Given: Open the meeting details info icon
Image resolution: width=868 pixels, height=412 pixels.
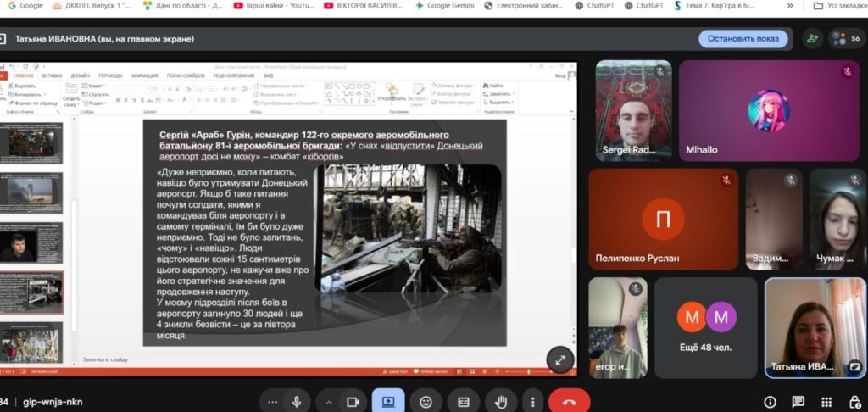Looking at the screenshot, I should (770, 402).
